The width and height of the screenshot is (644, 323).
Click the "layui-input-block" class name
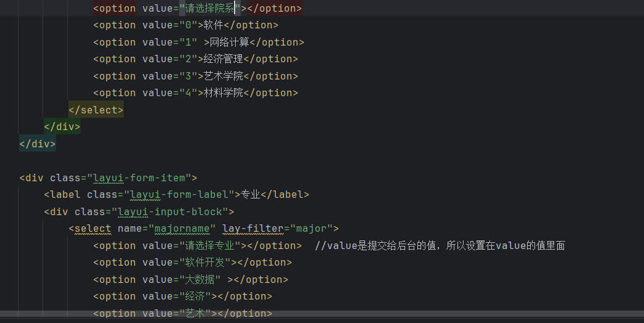click(170, 212)
